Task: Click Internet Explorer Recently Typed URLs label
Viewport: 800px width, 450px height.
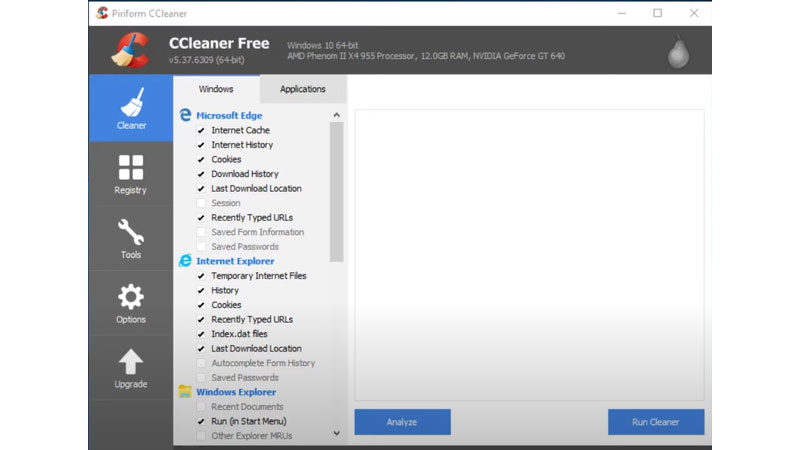Action: [252, 319]
